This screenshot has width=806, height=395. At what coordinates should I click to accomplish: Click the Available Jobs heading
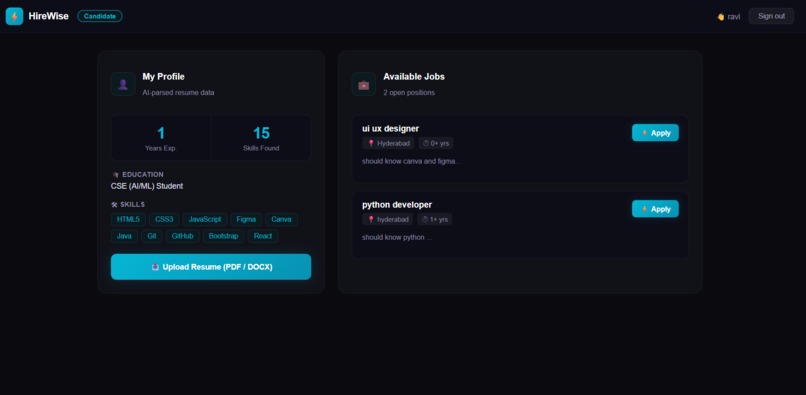coord(414,77)
